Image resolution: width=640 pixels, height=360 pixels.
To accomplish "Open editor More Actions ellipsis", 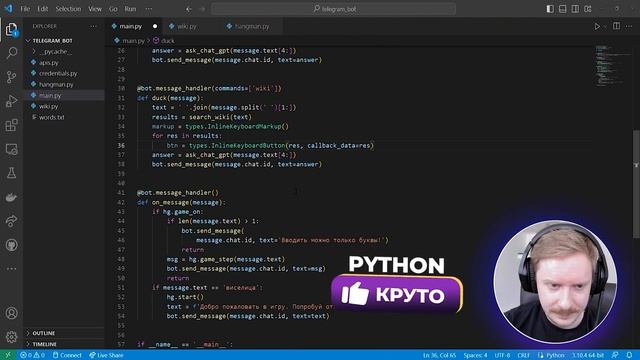I will click(629, 26).
